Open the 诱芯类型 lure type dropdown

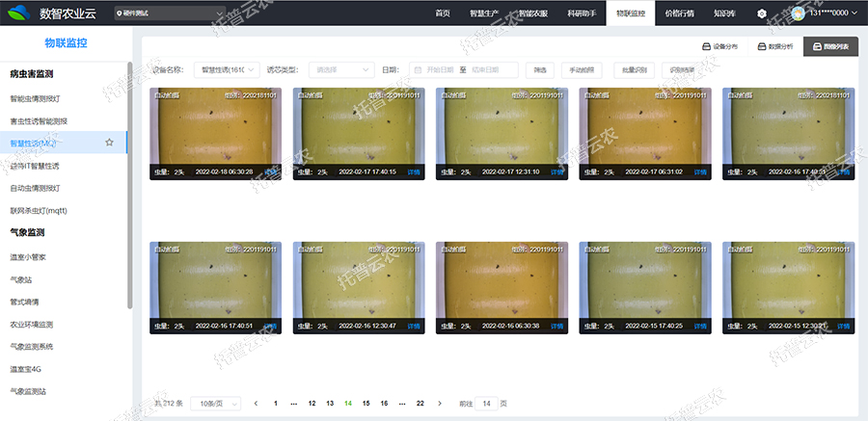point(340,70)
